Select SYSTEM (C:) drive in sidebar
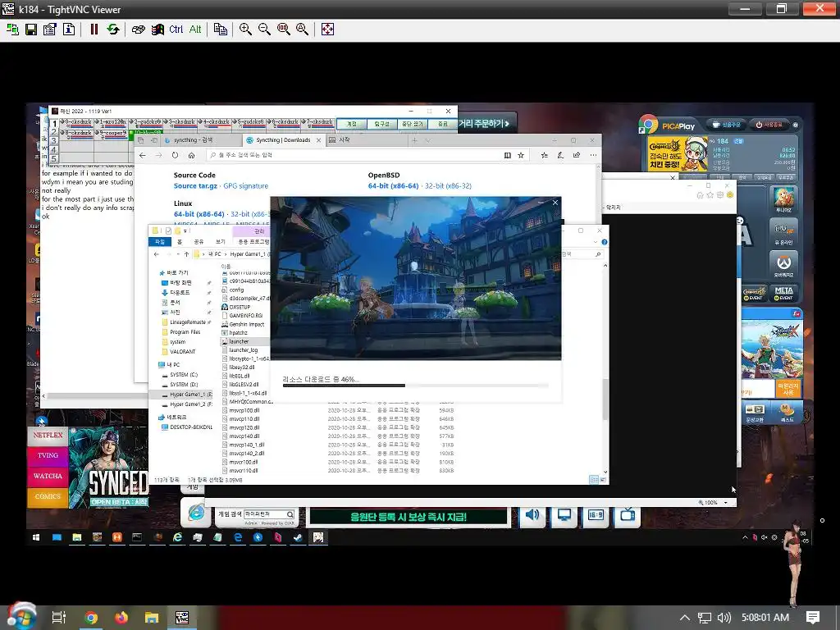 pyautogui.click(x=183, y=374)
